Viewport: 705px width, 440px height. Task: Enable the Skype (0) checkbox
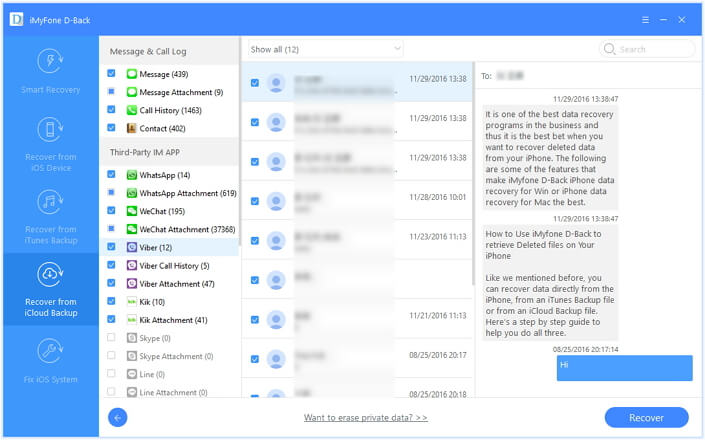point(111,337)
